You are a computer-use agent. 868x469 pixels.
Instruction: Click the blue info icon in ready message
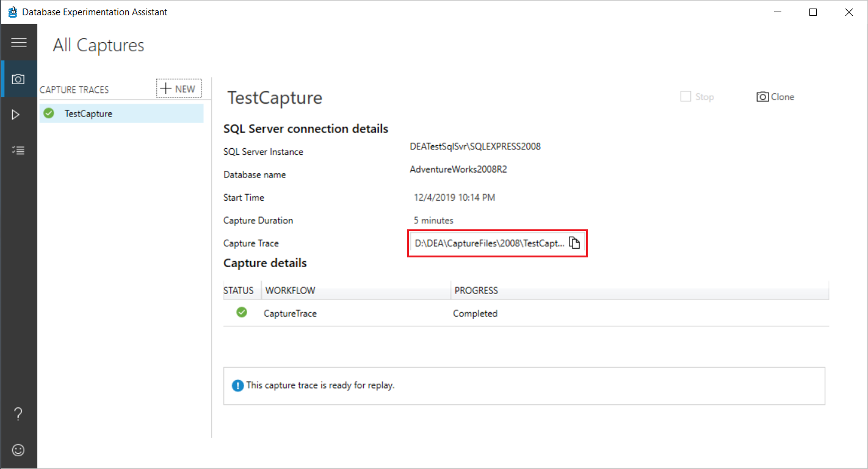pyautogui.click(x=238, y=386)
